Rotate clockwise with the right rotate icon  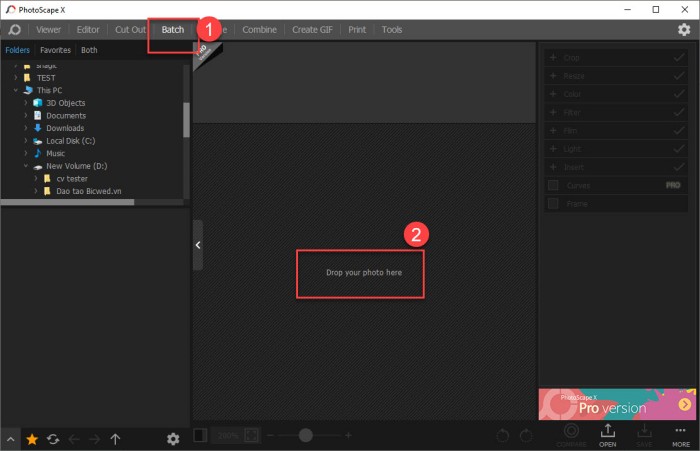click(526, 435)
